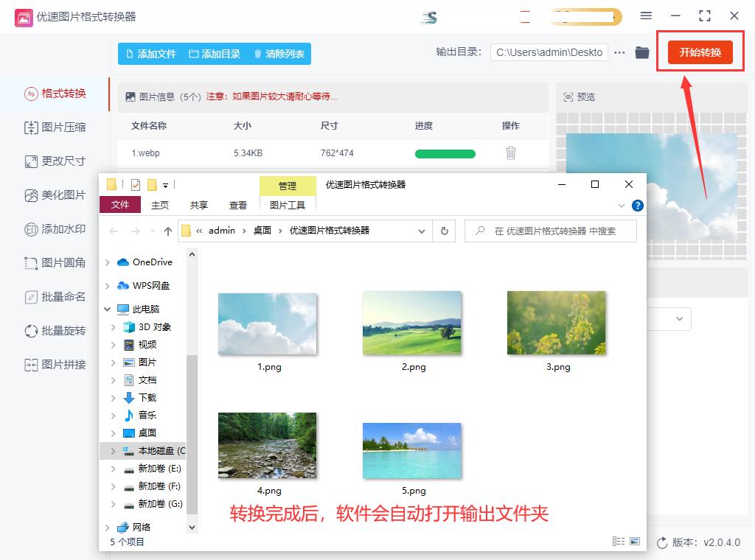
Task: Click the trash icon to remove 1.webp
Action: (x=511, y=151)
